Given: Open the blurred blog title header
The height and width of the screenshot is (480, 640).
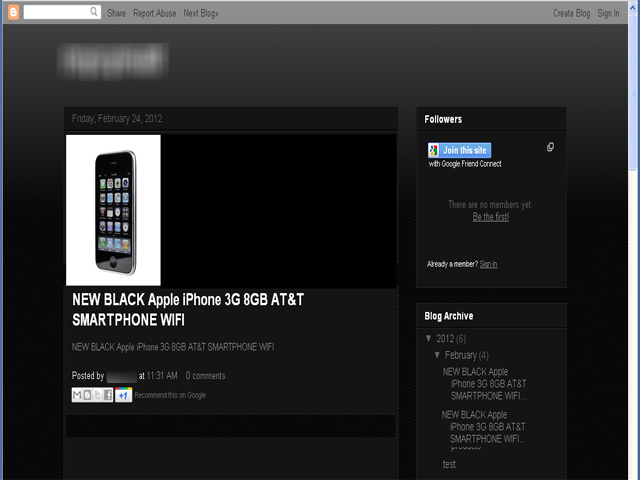Looking at the screenshot, I should pyautogui.click(x=113, y=61).
